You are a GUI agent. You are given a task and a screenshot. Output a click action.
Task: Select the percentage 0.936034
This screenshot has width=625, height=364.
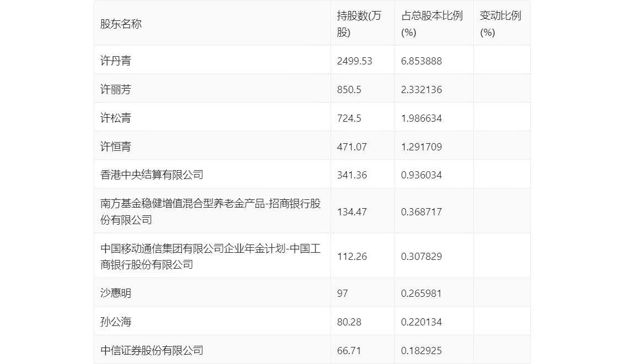click(x=421, y=175)
